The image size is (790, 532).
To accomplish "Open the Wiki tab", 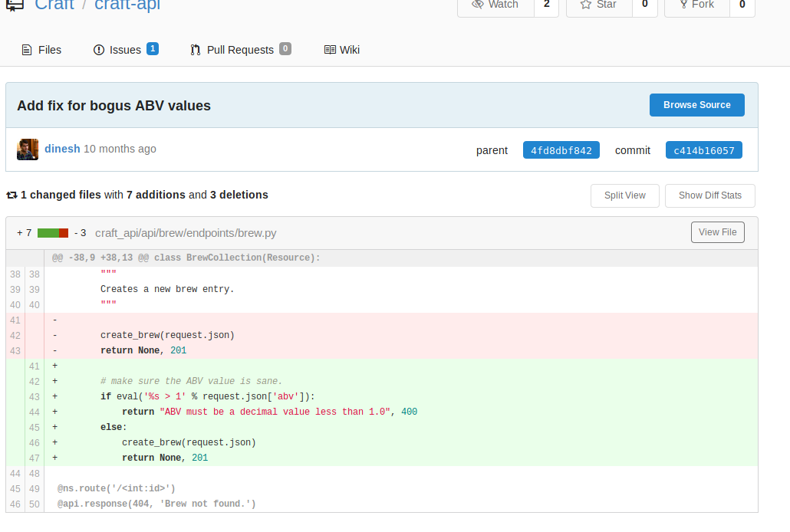I will pyautogui.click(x=350, y=50).
